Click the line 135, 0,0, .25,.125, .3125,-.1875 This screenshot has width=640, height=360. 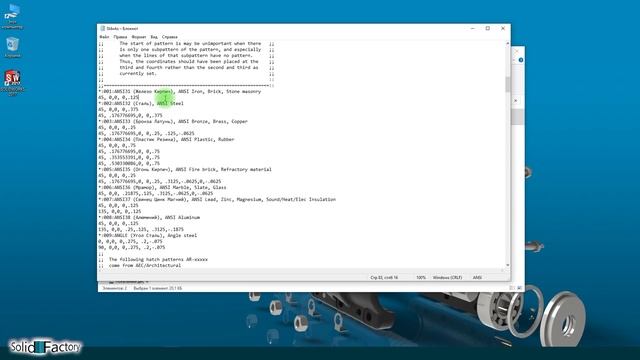pyautogui.click(x=141, y=229)
